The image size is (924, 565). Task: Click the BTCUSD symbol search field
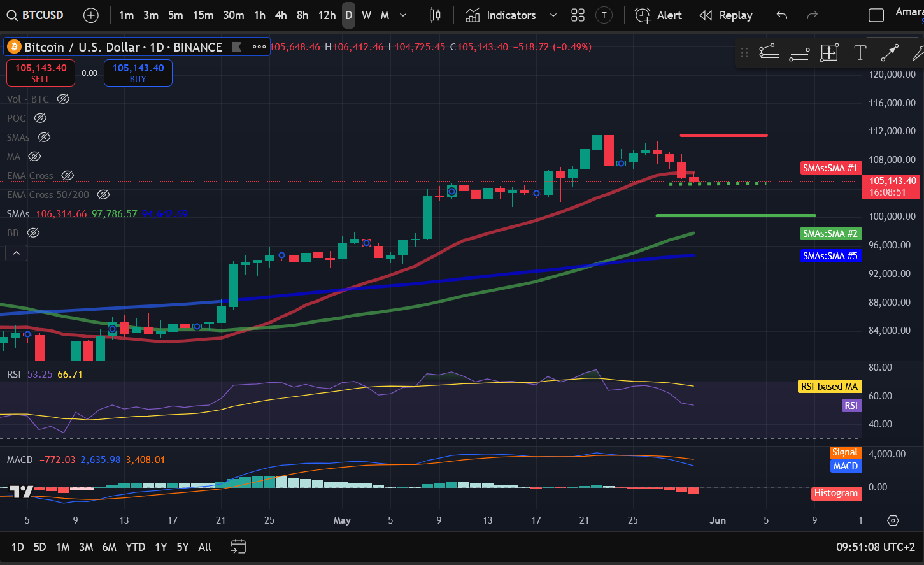(36, 15)
